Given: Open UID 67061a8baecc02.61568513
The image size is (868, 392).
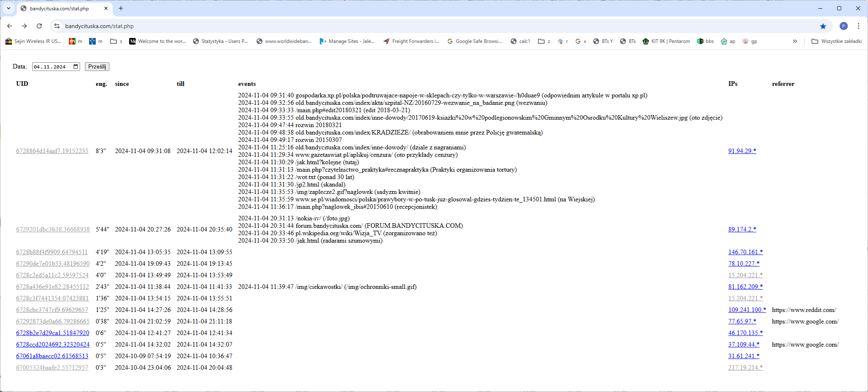Looking at the screenshot, I should click(x=52, y=356).
